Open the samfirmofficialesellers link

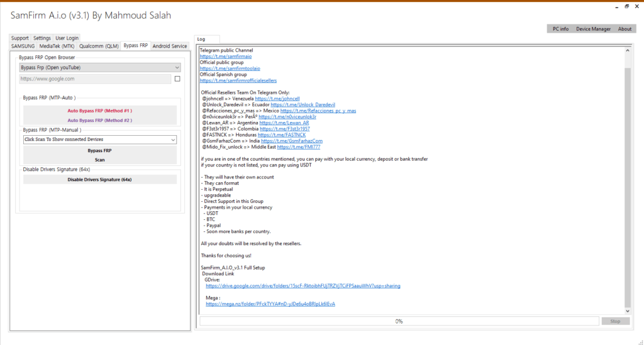tap(238, 81)
